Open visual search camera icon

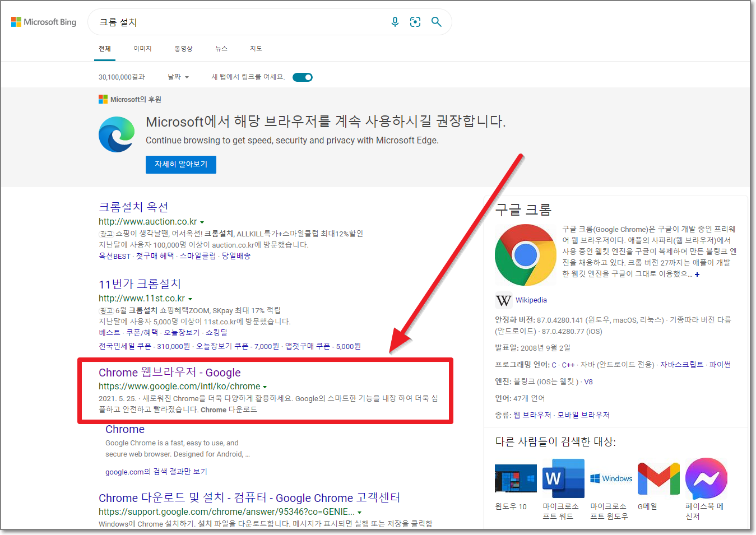pyautogui.click(x=415, y=22)
